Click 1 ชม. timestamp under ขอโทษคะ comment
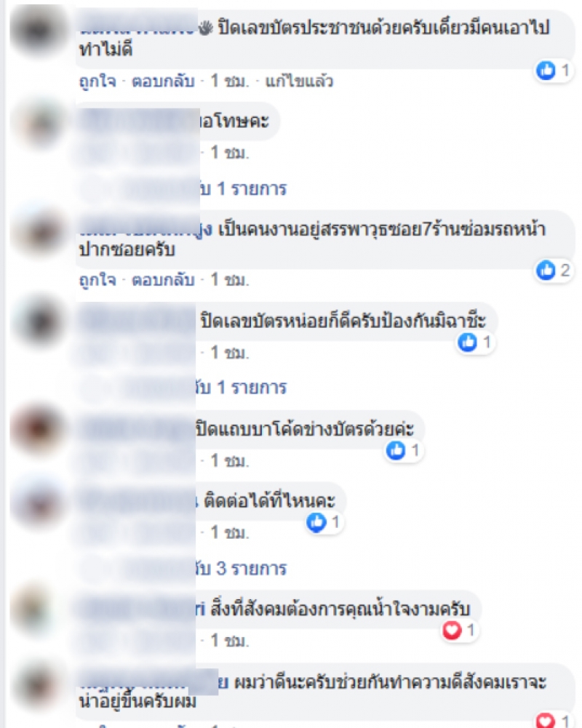 230,152
